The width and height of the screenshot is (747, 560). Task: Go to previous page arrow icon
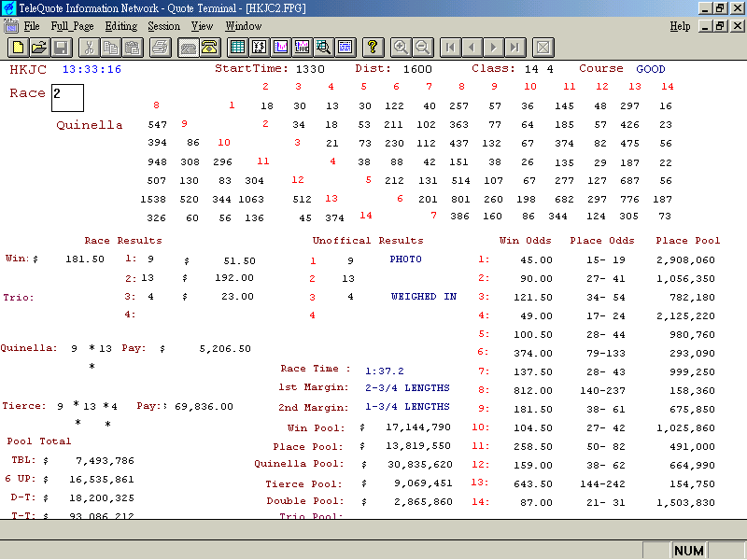(472, 48)
